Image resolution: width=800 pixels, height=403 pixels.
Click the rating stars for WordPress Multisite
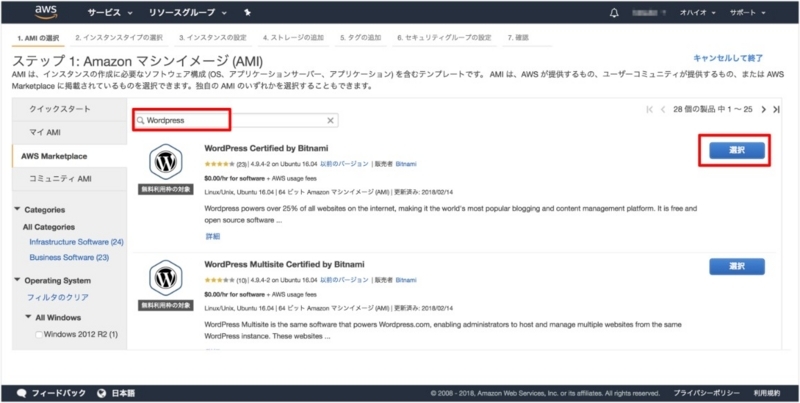click(x=219, y=280)
